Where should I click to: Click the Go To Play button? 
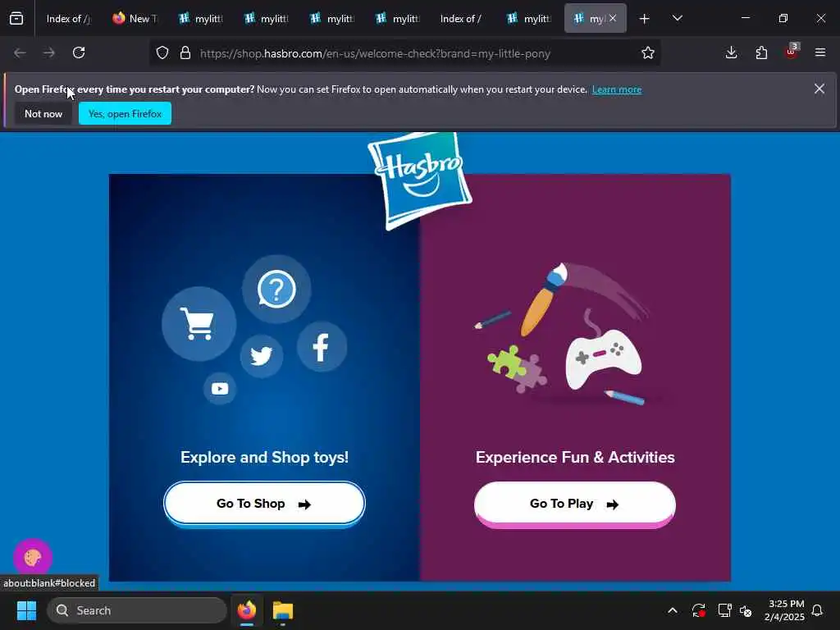tap(575, 504)
